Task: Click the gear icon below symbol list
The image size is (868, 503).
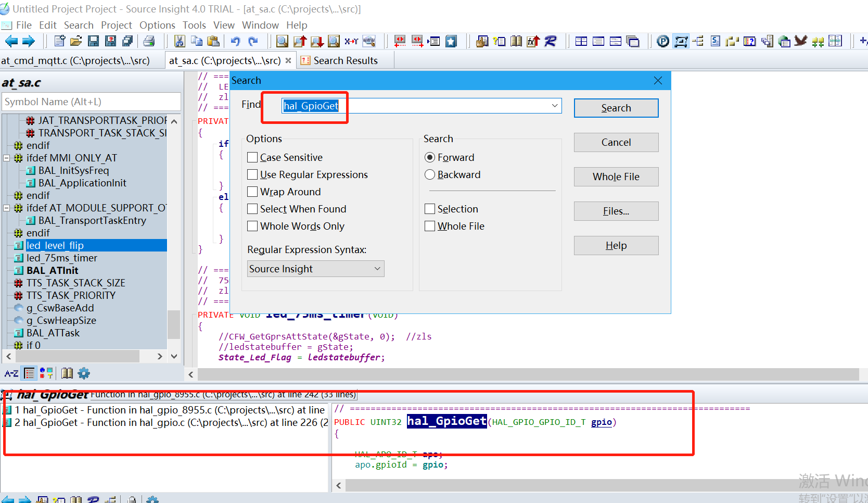Action: coord(84,373)
